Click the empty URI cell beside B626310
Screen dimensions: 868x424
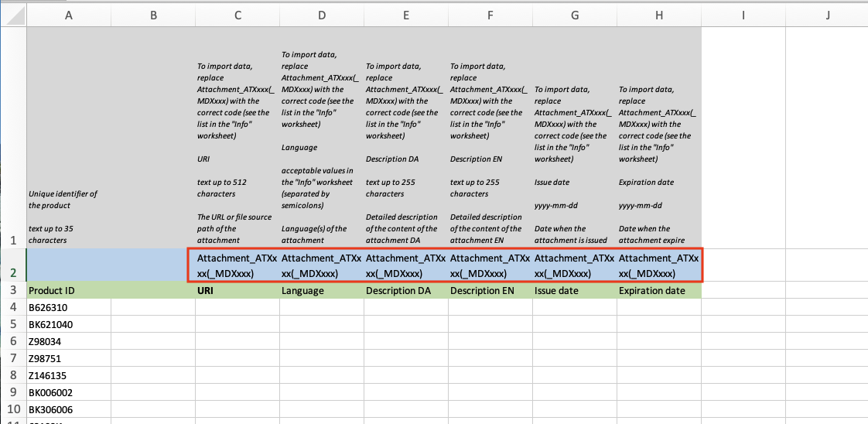(x=238, y=307)
